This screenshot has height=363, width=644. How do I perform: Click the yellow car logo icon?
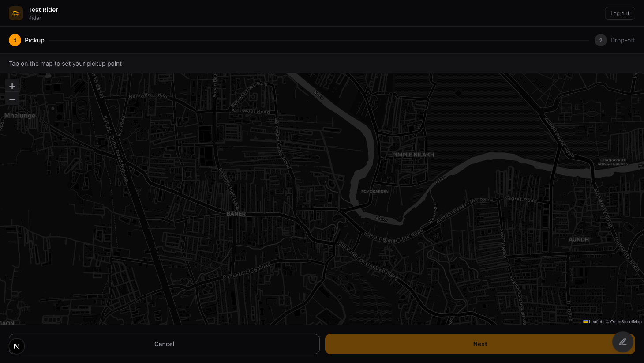(x=16, y=13)
